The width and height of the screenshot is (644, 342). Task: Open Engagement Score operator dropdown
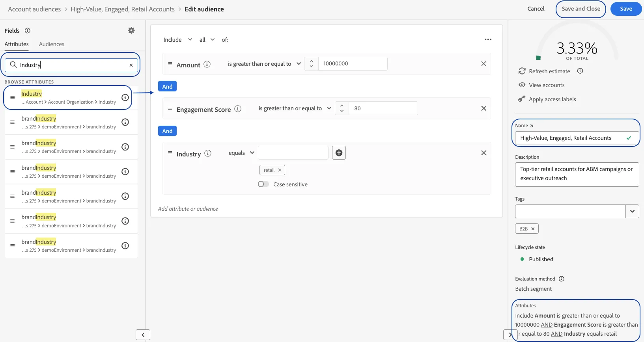tap(295, 108)
